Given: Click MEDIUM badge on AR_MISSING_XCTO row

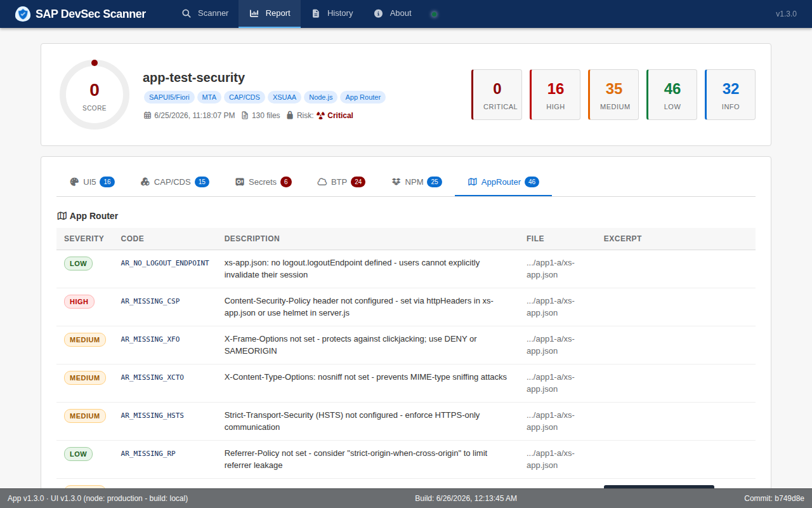Looking at the screenshot, I should coord(85,377).
